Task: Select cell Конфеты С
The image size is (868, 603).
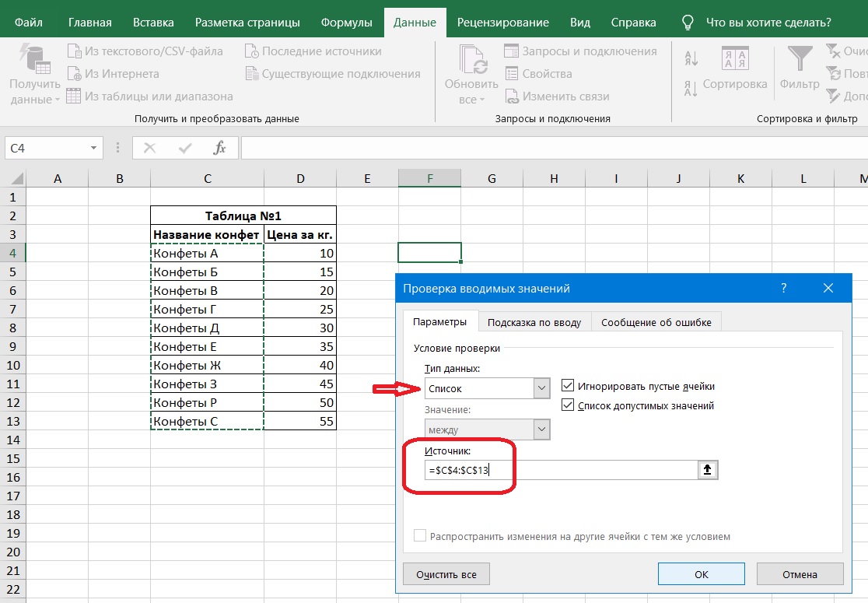Action: click(207, 421)
